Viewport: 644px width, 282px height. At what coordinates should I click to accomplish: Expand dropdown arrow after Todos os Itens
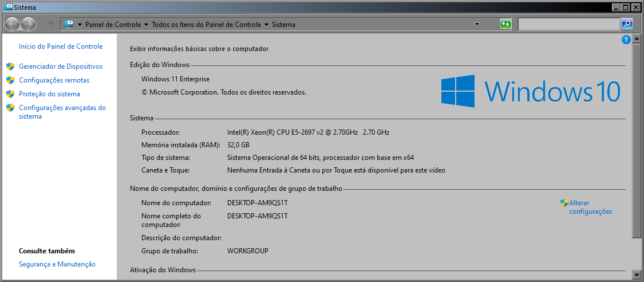pyautogui.click(x=267, y=25)
